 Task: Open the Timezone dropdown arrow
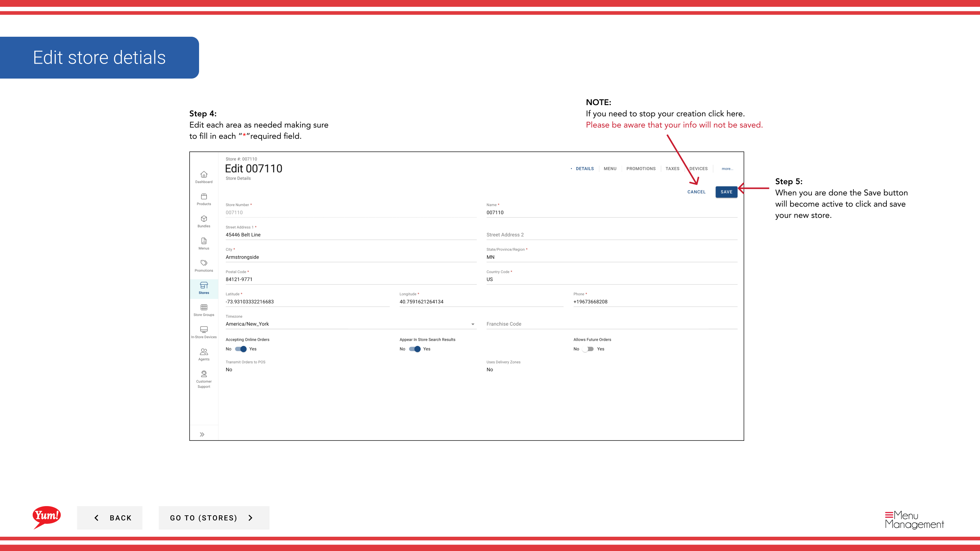point(473,324)
